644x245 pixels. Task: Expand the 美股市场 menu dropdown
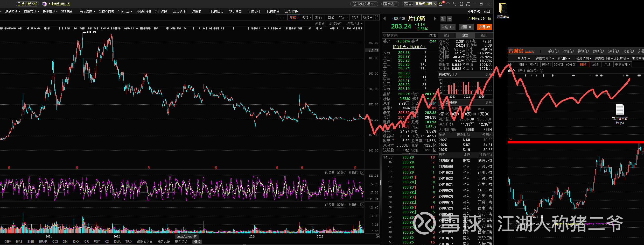tap(50, 11)
